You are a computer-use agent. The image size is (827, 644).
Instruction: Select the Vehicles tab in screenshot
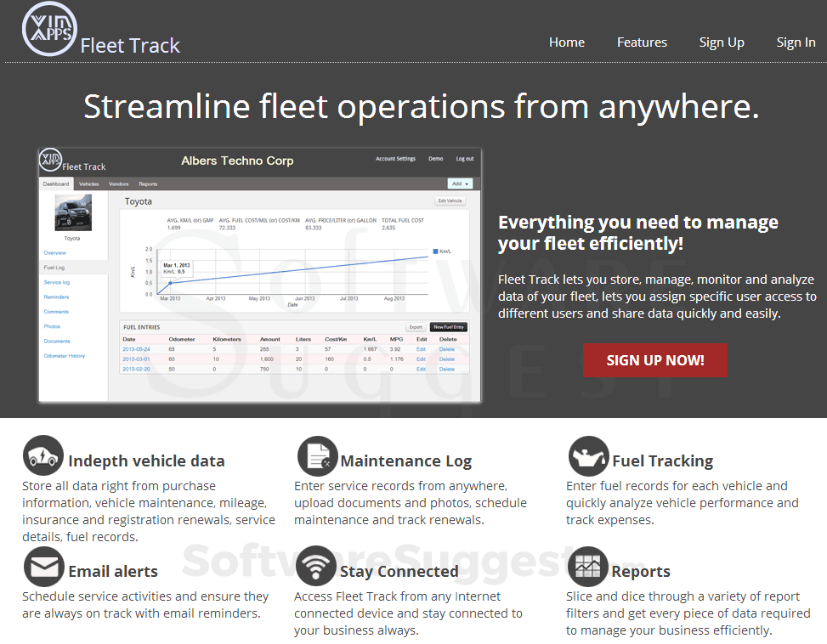point(88,184)
